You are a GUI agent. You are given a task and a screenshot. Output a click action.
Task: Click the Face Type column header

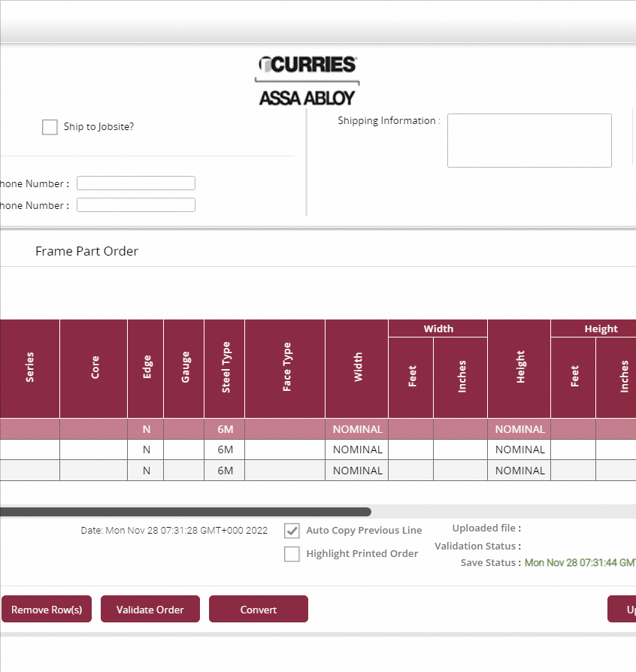285,368
